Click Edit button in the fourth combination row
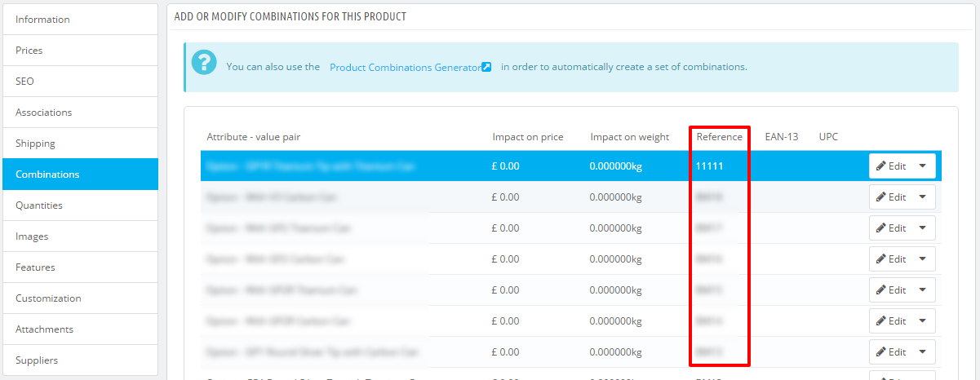This screenshot has height=380, width=980. [x=891, y=258]
